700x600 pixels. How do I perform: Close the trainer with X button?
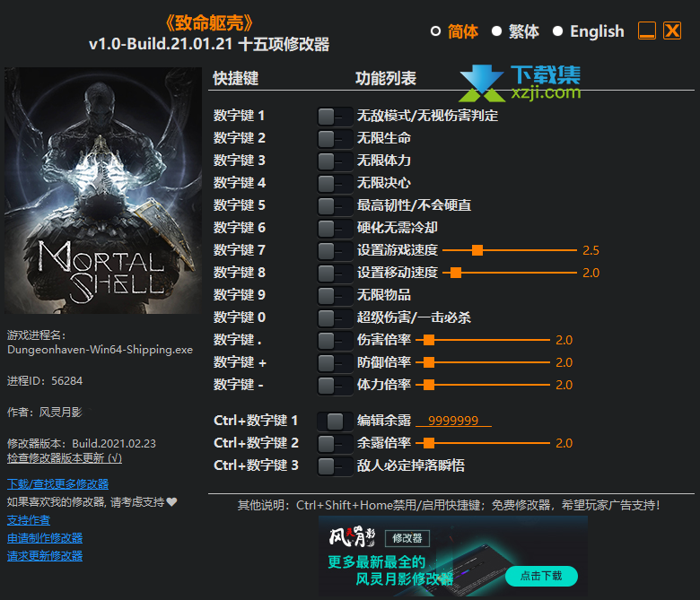tap(672, 30)
